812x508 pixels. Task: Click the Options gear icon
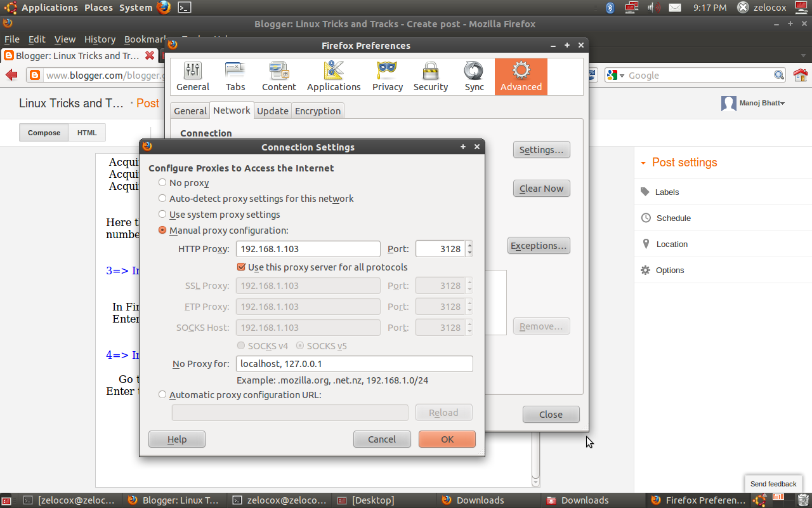click(x=646, y=270)
